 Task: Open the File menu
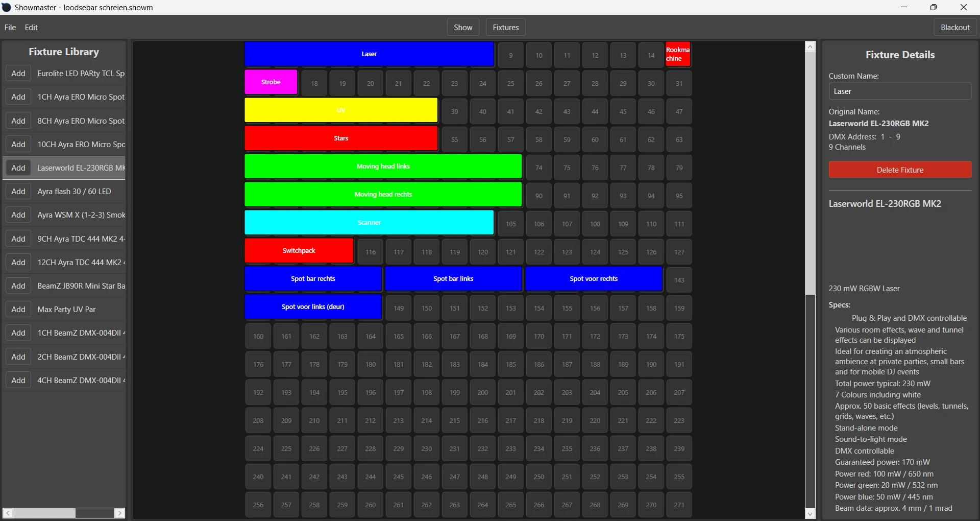coord(10,27)
